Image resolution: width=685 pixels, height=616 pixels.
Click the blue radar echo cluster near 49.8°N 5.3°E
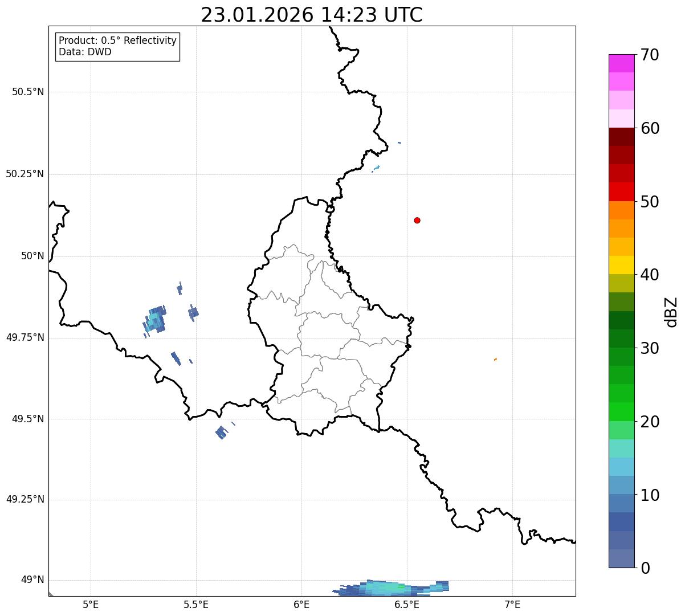[155, 320]
